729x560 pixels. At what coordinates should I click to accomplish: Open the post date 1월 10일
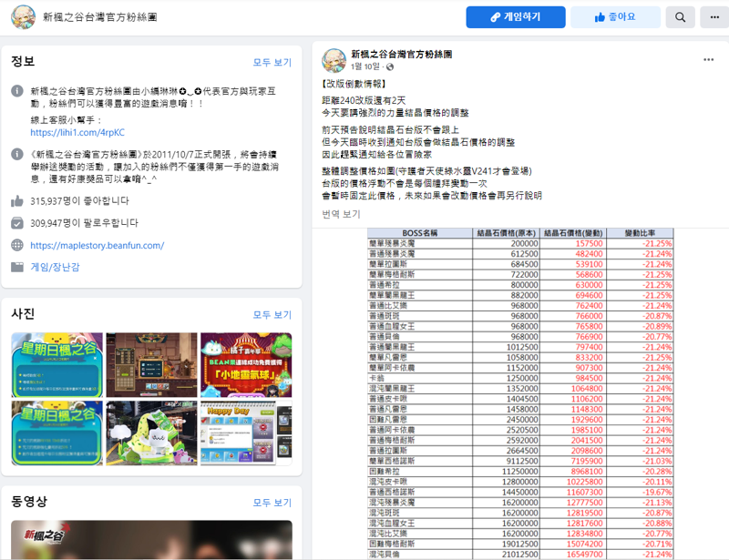tap(365, 66)
